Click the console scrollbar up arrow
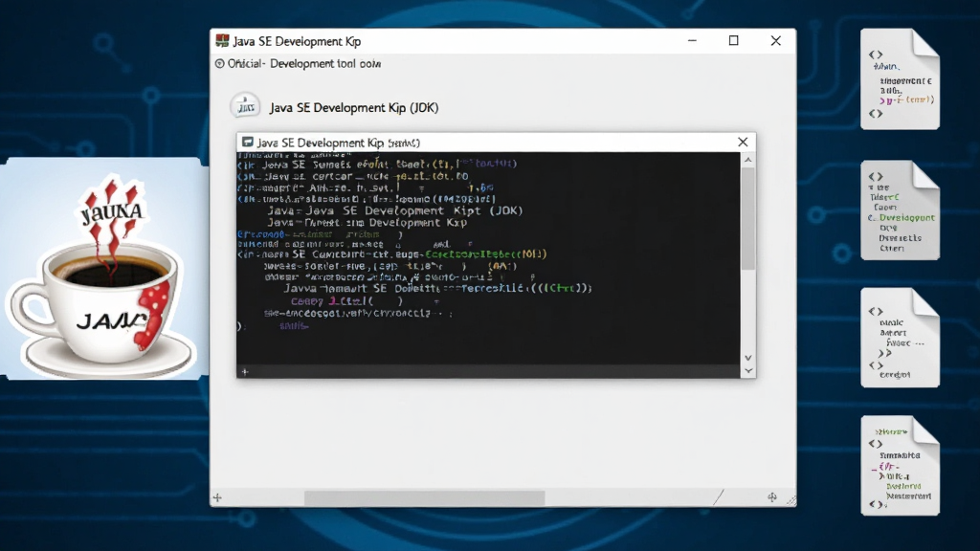 [748, 161]
